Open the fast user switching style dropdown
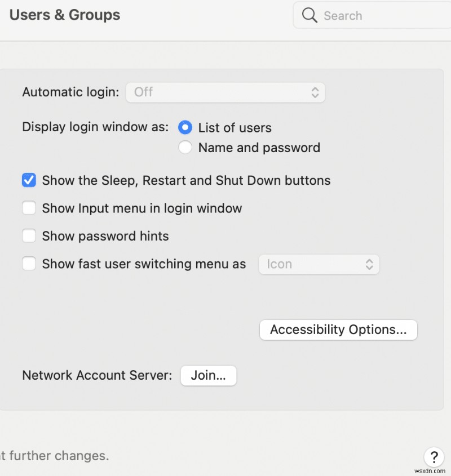This screenshot has height=476, width=451. 319,264
